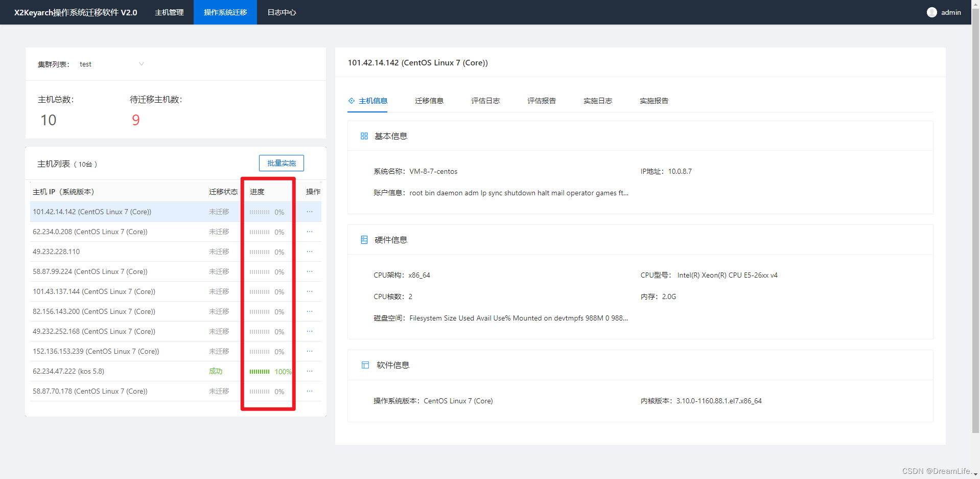Click the 主机总数 value 10
This screenshot has height=479, width=980.
pos(49,120)
